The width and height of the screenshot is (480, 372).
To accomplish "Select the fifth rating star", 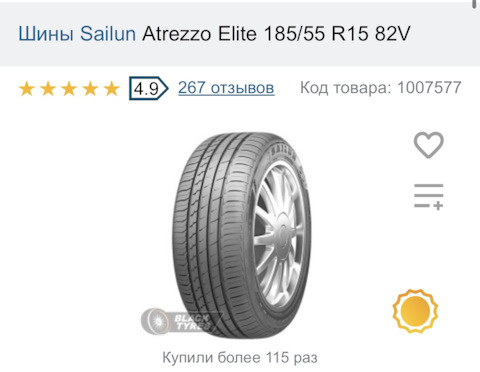I will [x=112, y=89].
